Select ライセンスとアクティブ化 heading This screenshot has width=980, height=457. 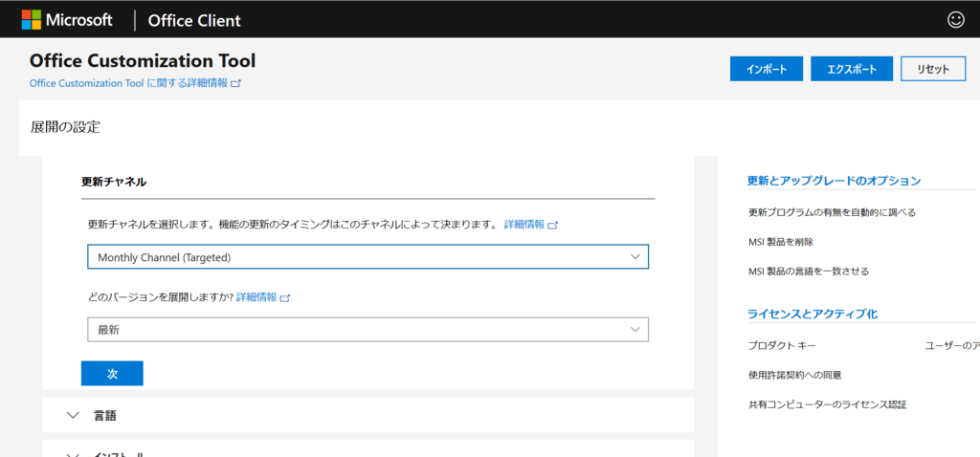click(813, 314)
